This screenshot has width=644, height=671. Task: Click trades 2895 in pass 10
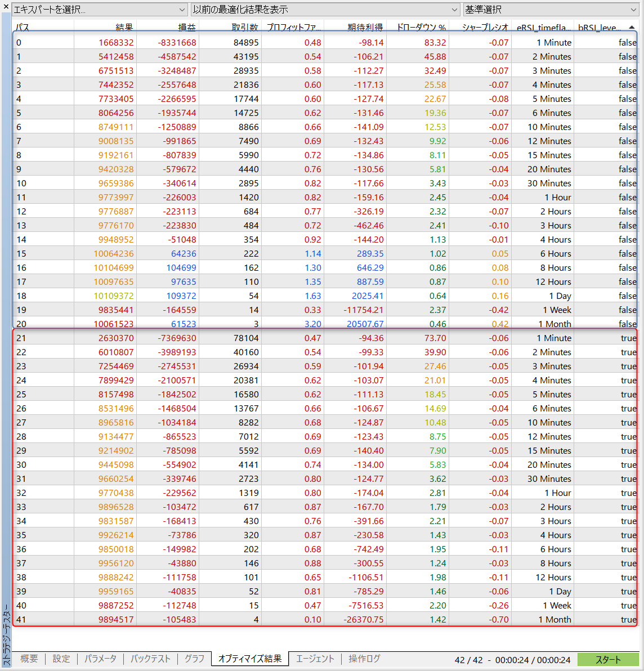pyautogui.click(x=249, y=183)
